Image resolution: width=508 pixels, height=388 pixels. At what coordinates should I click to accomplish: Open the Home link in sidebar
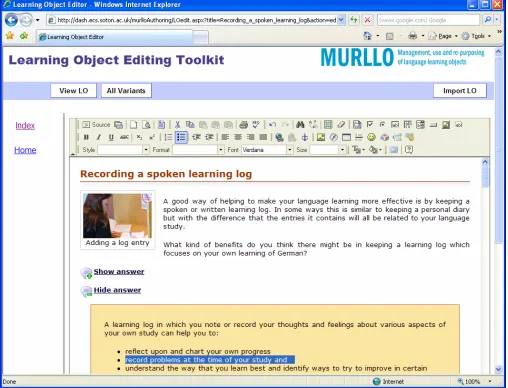click(25, 150)
